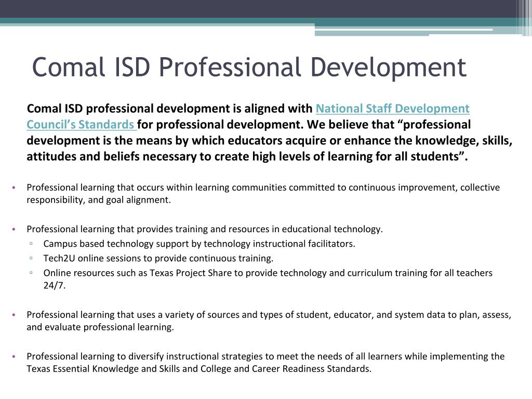Select bullet about diversifying instructional strategies
This screenshot has height=399, width=532.
265,362
